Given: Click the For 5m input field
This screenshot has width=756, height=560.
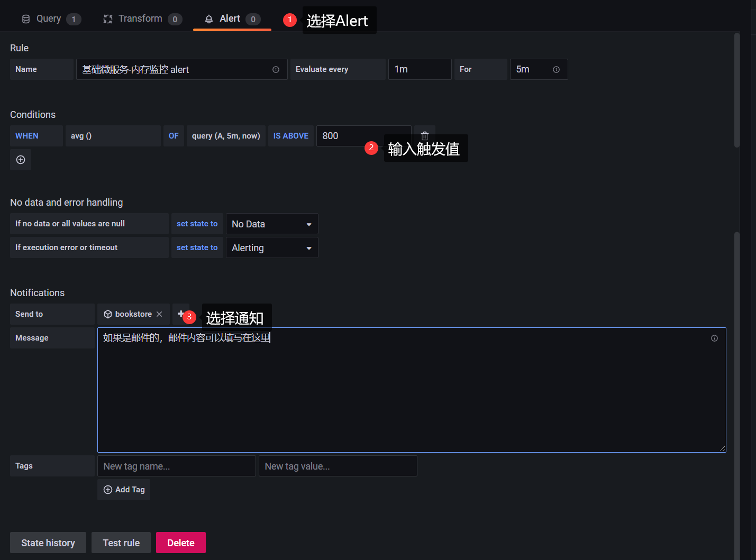Looking at the screenshot, I should click(x=539, y=69).
